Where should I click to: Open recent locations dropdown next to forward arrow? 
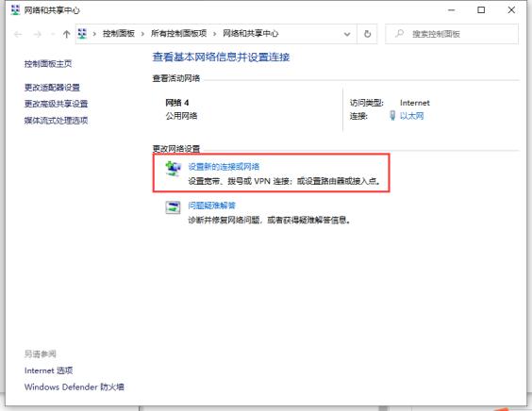[x=52, y=34]
